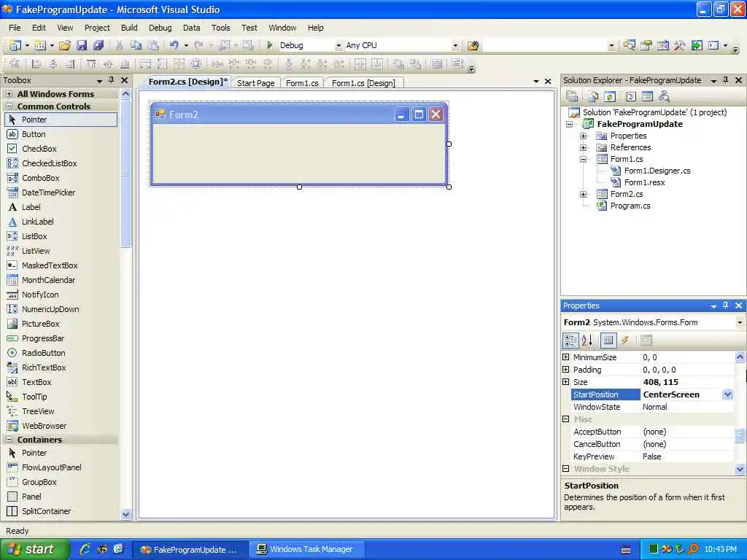
Task: Toggle auto-hide pin on Solution Explorer
Action: [x=726, y=80]
